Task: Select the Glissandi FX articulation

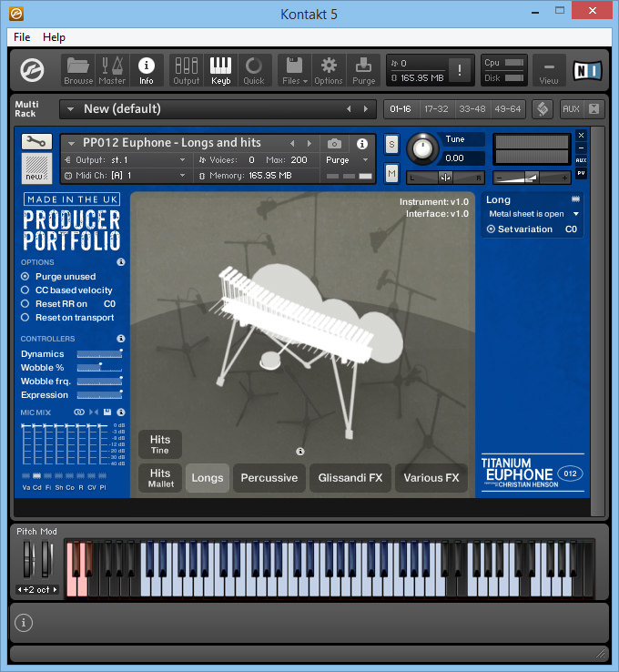Action: (350, 478)
